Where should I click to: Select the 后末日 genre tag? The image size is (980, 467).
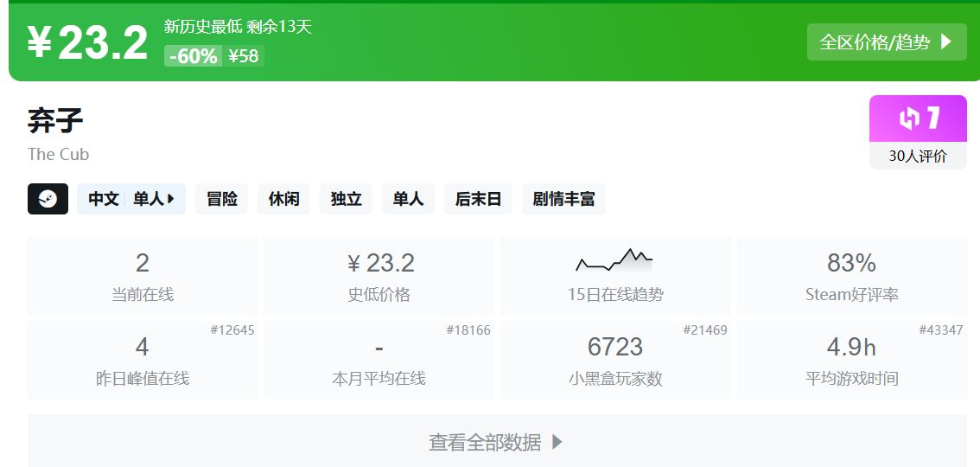(x=478, y=199)
